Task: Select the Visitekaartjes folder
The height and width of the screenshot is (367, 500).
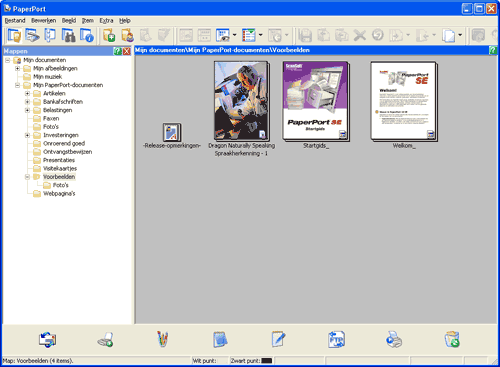Action: click(60, 168)
